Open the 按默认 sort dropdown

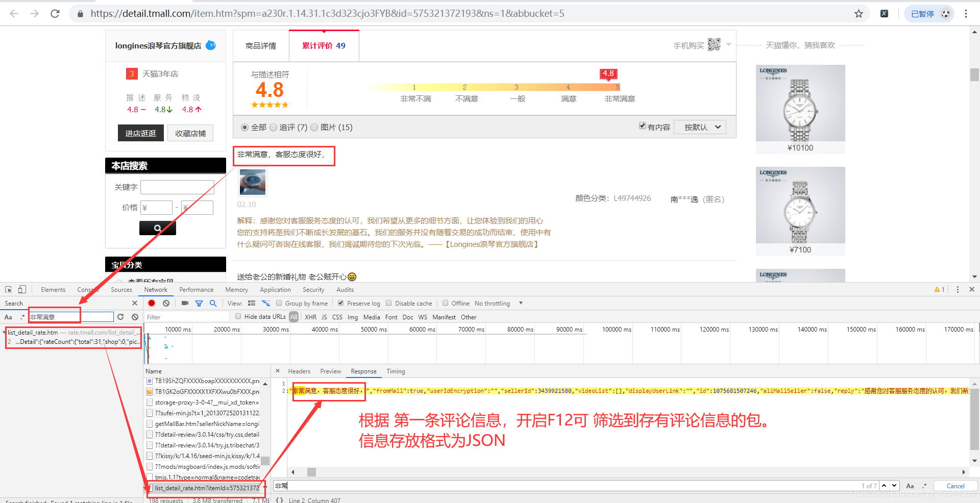point(700,127)
